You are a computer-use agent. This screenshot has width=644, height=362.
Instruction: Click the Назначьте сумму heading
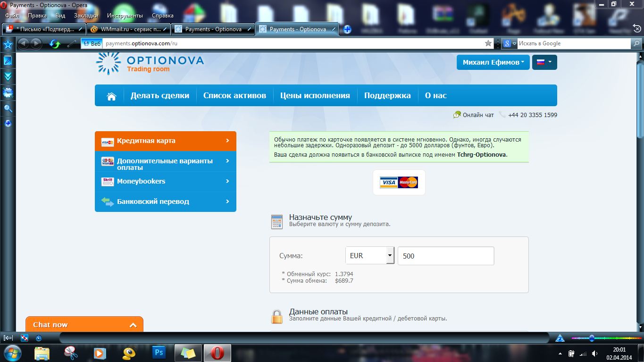click(320, 217)
